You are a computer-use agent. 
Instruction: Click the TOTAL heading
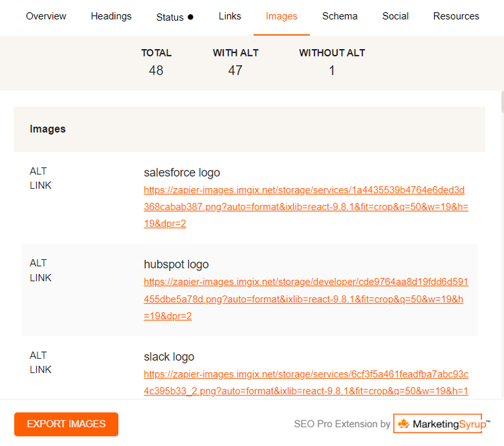click(x=156, y=52)
